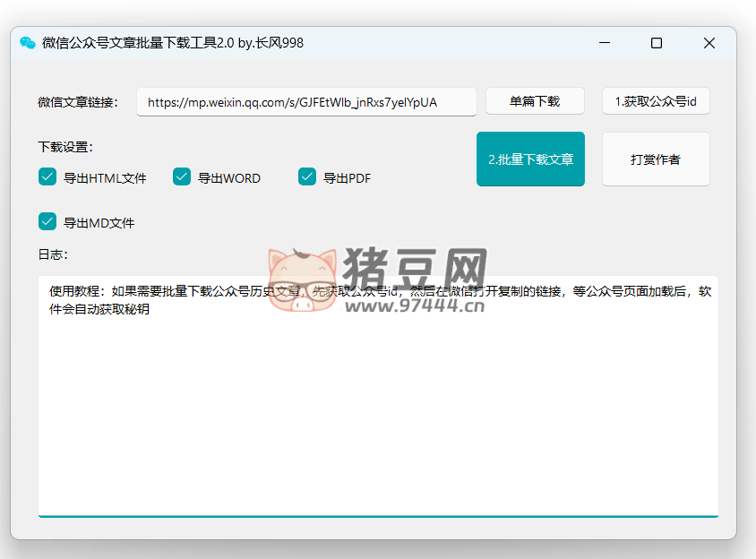Click the window title text 微信公众号文章批量下载工具2.0
756x559 pixels.
(172, 43)
